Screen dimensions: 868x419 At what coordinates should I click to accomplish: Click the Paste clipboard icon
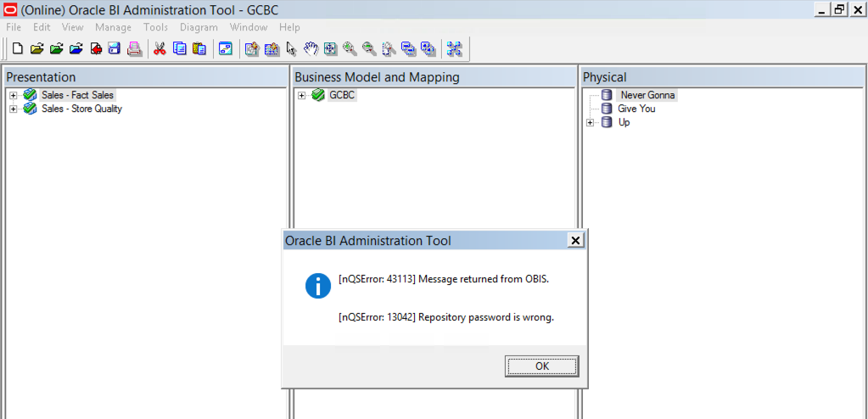[199, 48]
